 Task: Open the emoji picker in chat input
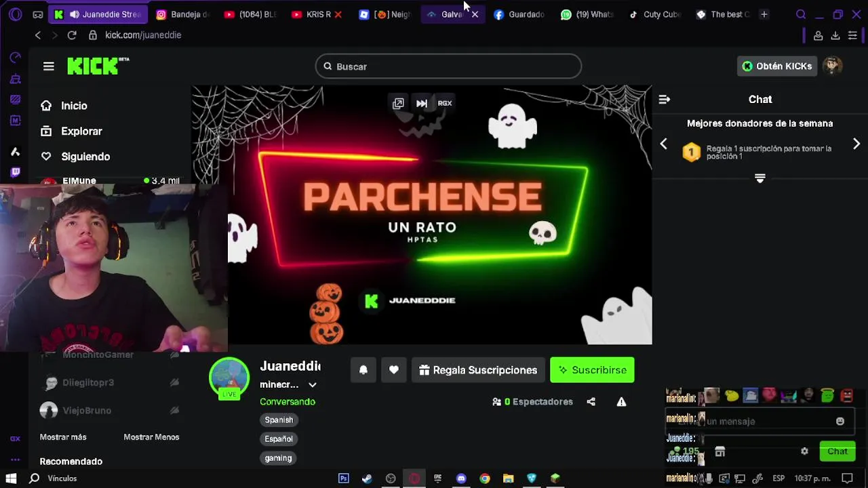(x=840, y=421)
